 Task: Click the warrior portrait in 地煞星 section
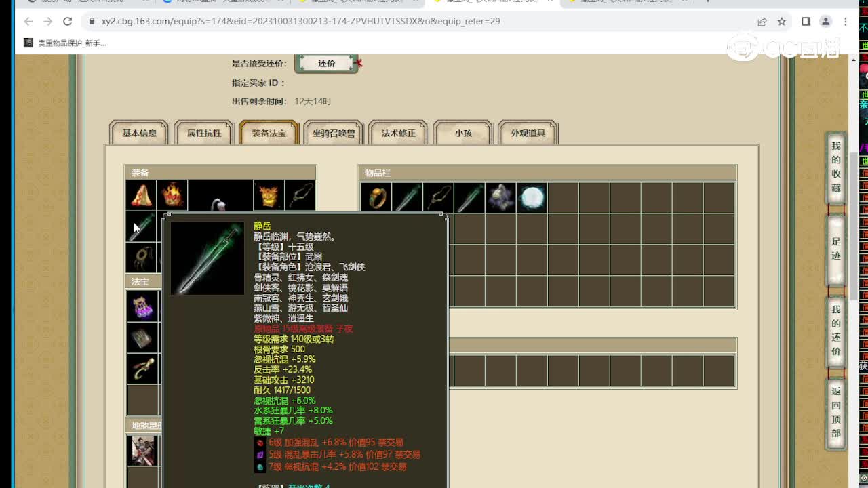click(142, 450)
